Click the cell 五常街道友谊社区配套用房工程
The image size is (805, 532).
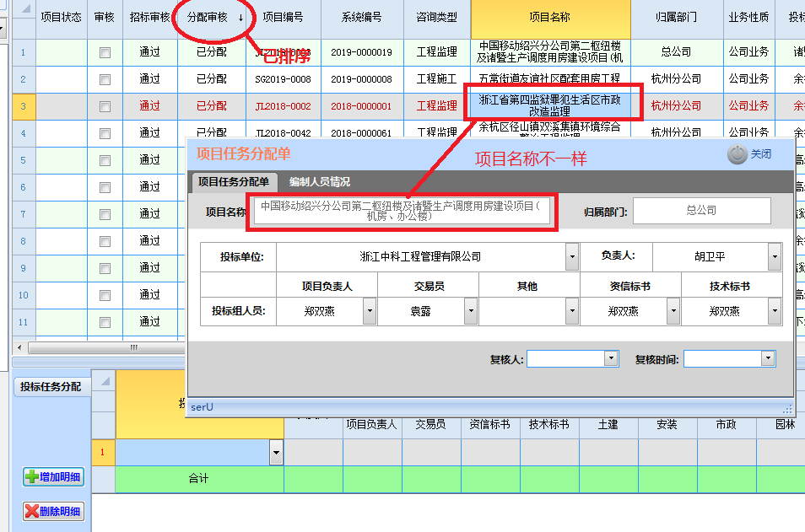(550, 79)
